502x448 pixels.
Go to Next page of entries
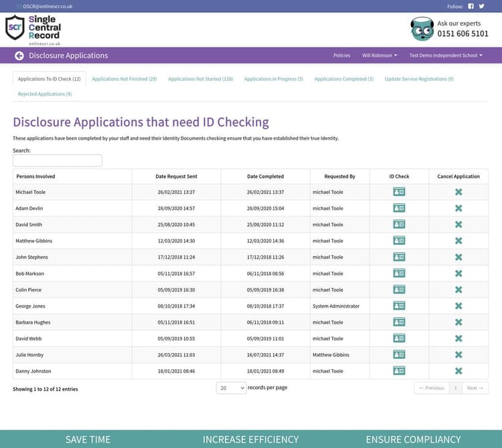[475, 388]
